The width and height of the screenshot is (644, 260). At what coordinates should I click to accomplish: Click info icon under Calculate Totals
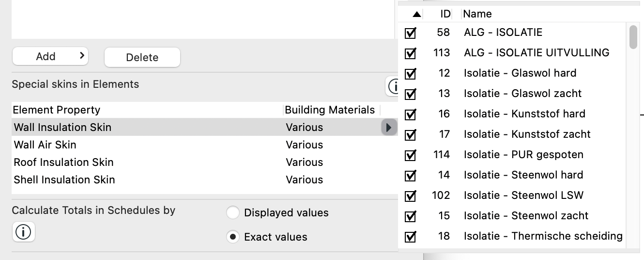pyautogui.click(x=23, y=232)
